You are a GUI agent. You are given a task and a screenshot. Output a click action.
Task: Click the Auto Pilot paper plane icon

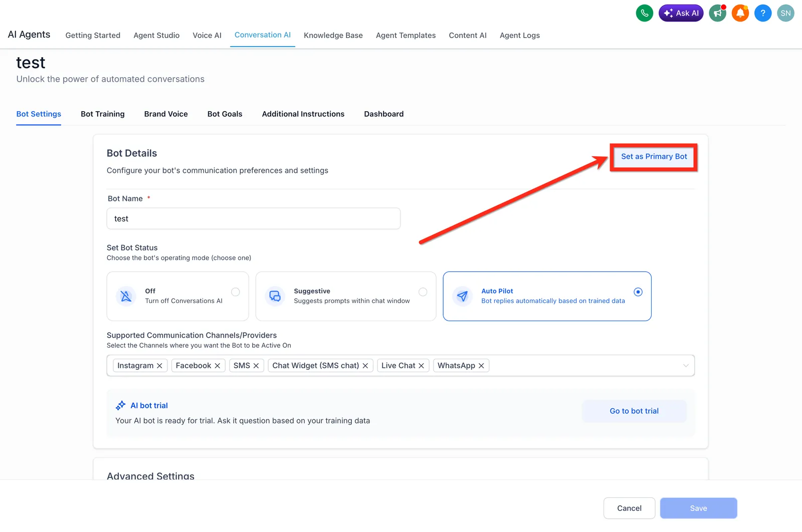pos(462,296)
